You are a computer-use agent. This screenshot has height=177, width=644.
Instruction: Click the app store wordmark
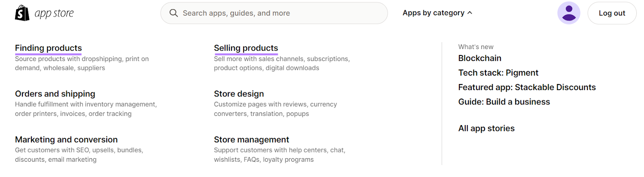click(x=54, y=13)
